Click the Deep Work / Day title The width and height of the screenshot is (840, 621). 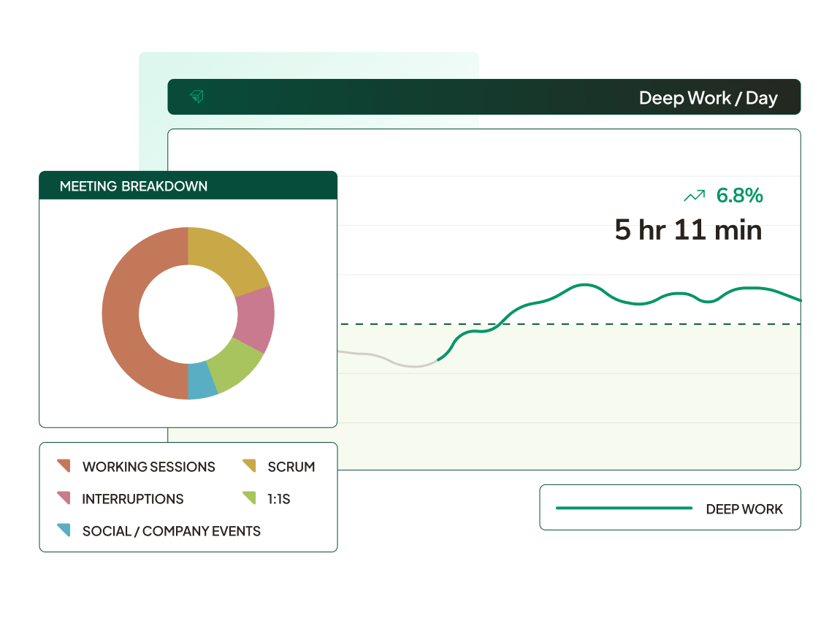coord(707,98)
